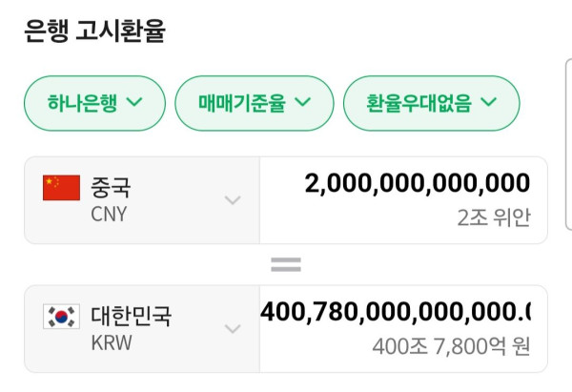Click the chevron inside 매매기준율 pill
This screenshot has width=572, height=392.
point(303,101)
